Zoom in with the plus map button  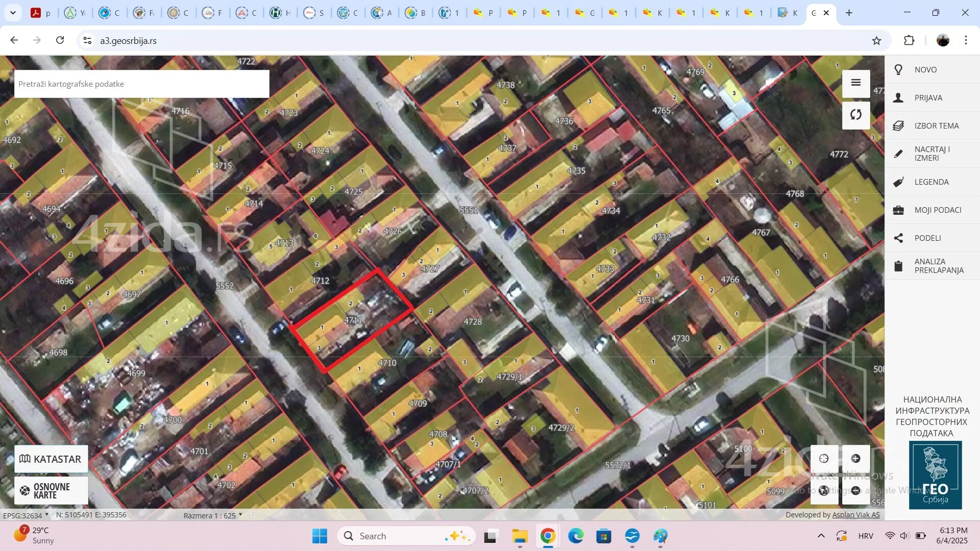pyautogui.click(x=856, y=458)
